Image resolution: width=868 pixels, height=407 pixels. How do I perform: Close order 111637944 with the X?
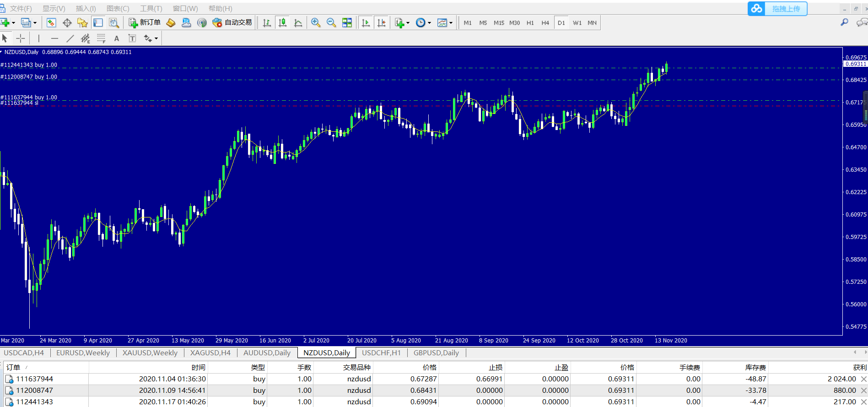tap(863, 379)
